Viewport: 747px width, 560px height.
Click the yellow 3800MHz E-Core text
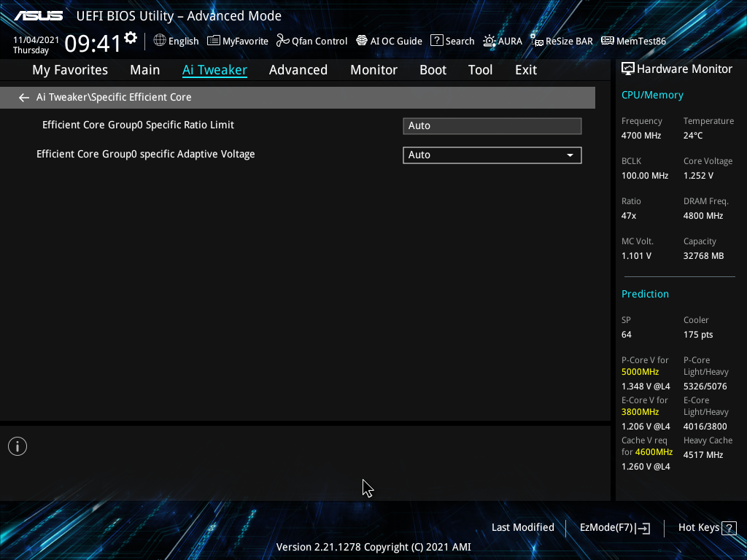(x=640, y=412)
